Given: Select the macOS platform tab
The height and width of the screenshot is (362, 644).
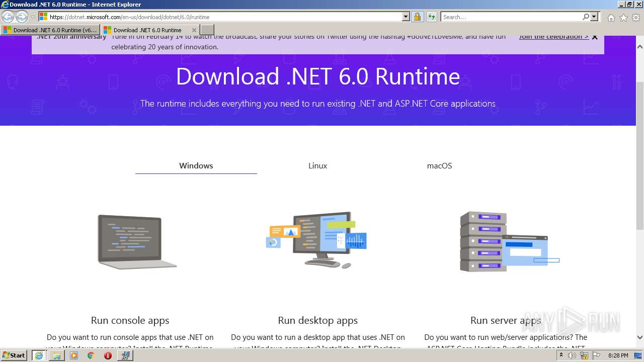Looking at the screenshot, I should [439, 165].
